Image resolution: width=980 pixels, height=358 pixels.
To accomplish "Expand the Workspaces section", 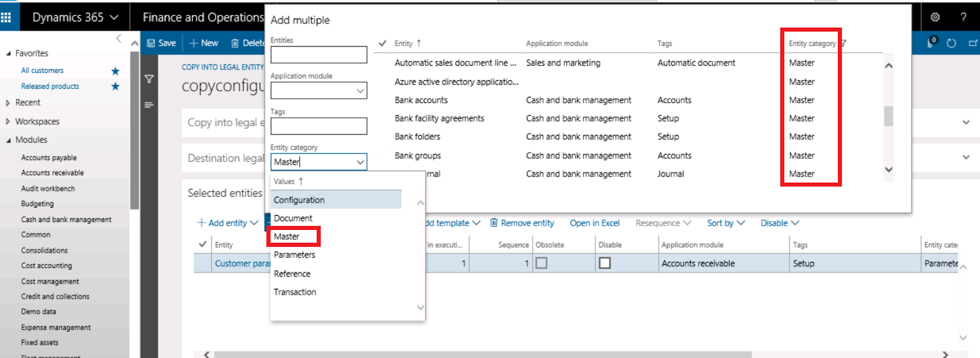I will coord(9,121).
